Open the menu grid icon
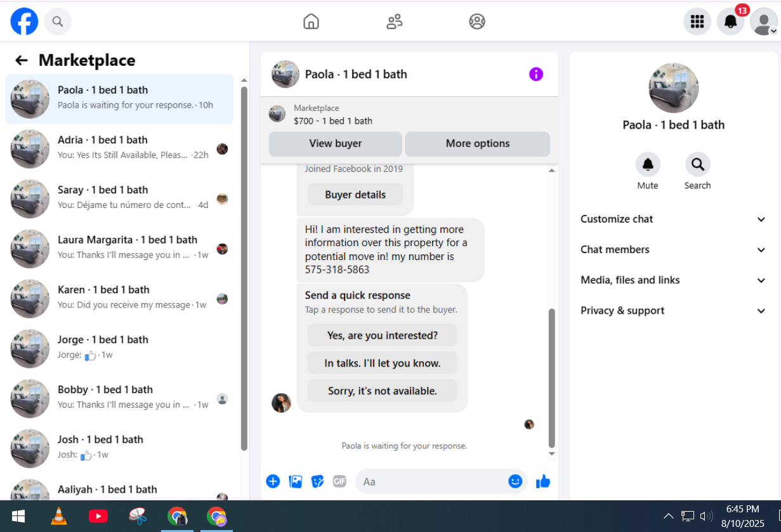Screen dimensions: 781x532 (x=697, y=22)
